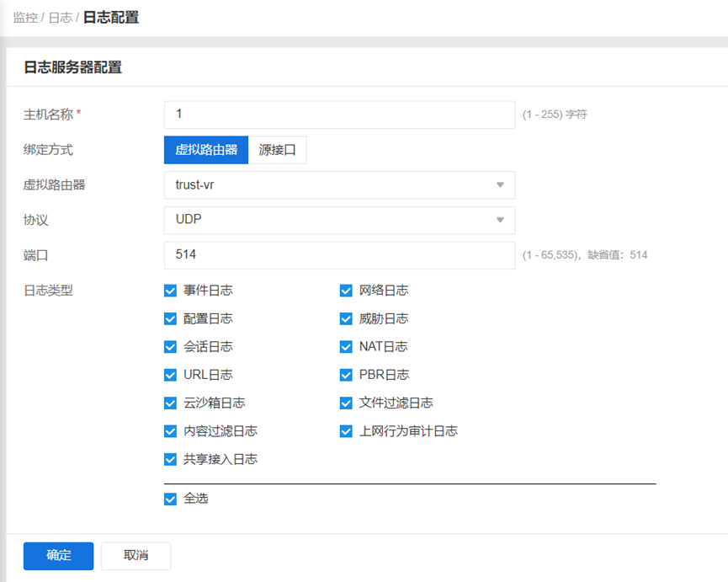Disable the PBR日志 checkbox

point(346,375)
